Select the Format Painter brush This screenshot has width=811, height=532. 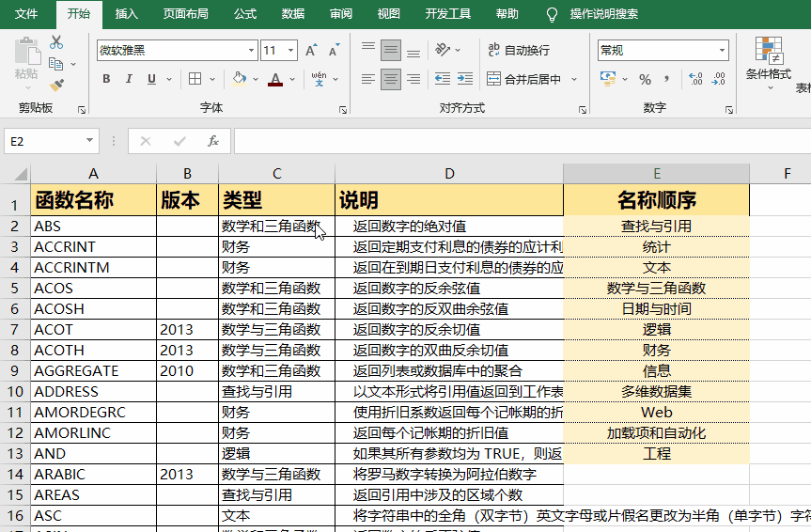pos(56,86)
